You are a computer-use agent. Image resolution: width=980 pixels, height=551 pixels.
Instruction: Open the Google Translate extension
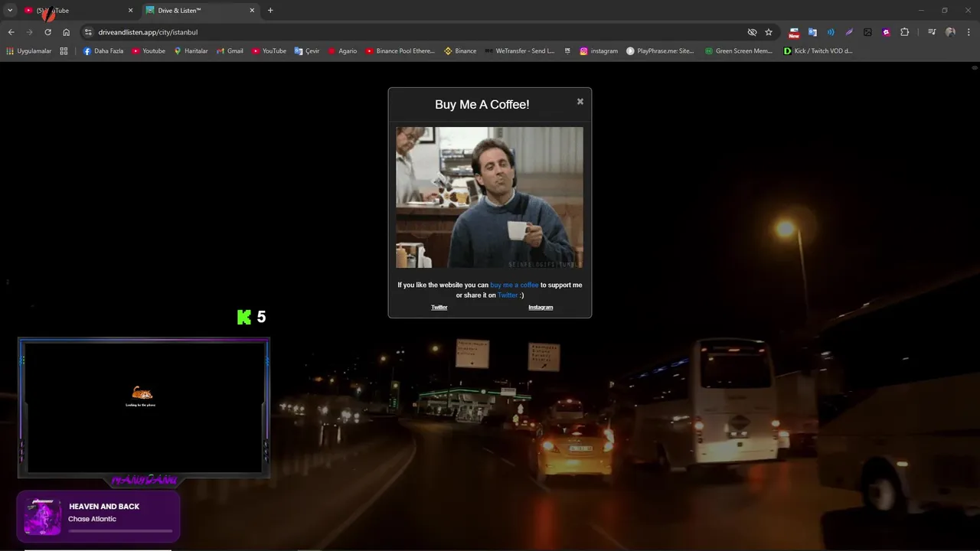click(x=812, y=32)
